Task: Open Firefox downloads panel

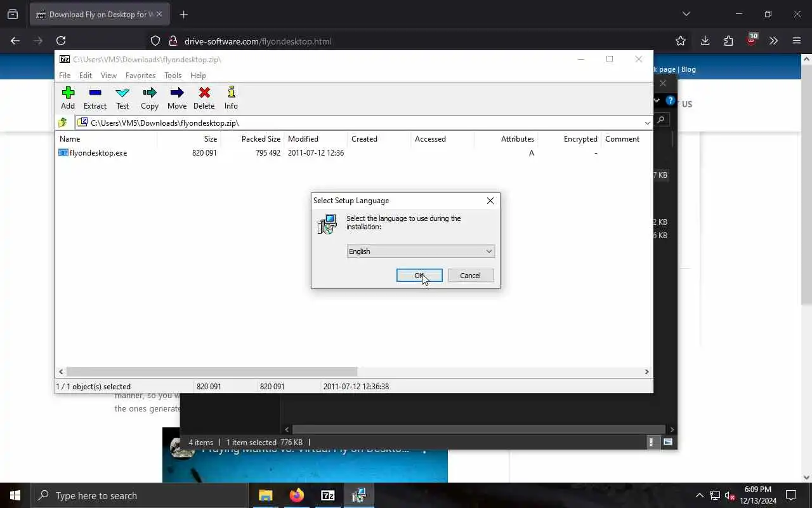Action: 705,41
